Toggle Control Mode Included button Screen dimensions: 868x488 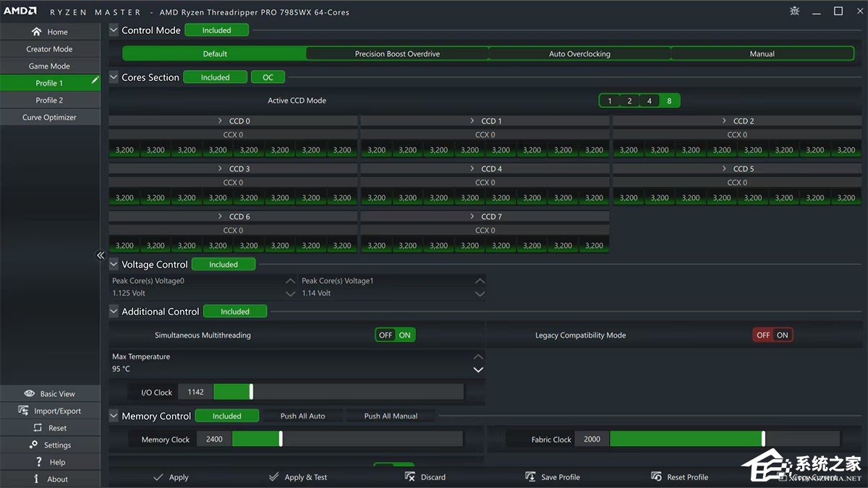216,30
